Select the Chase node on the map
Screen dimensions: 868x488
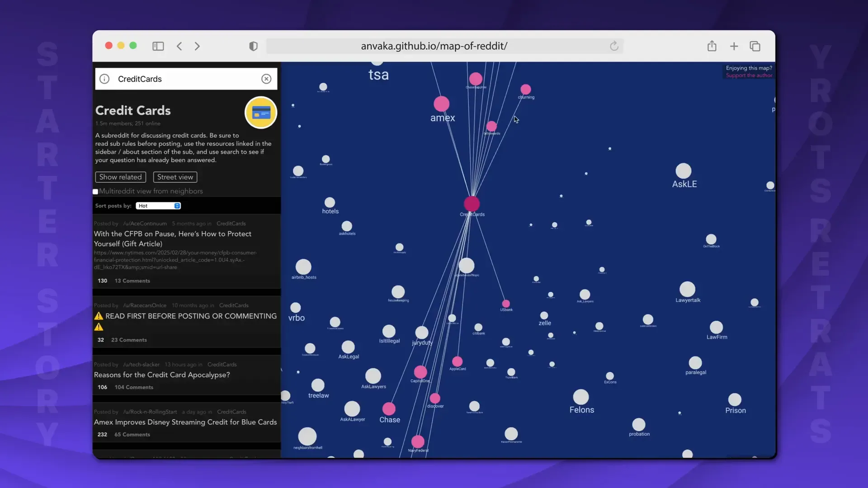click(x=389, y=409)
